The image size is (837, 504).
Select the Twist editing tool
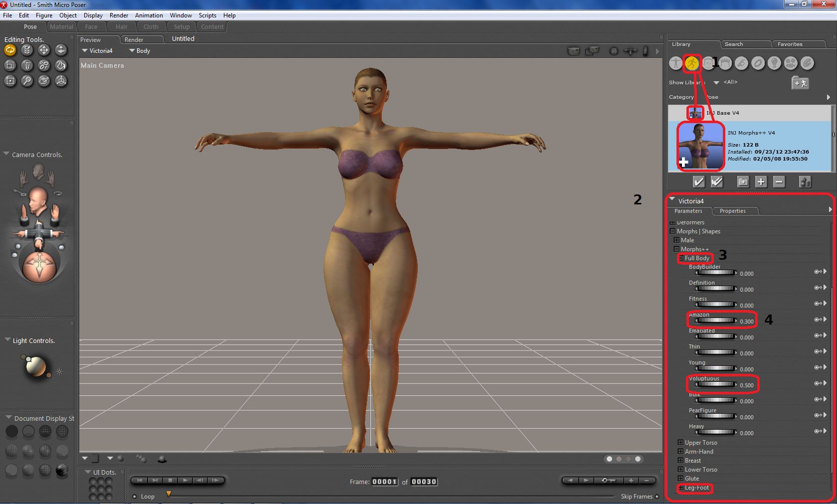(x=27, y=50)
